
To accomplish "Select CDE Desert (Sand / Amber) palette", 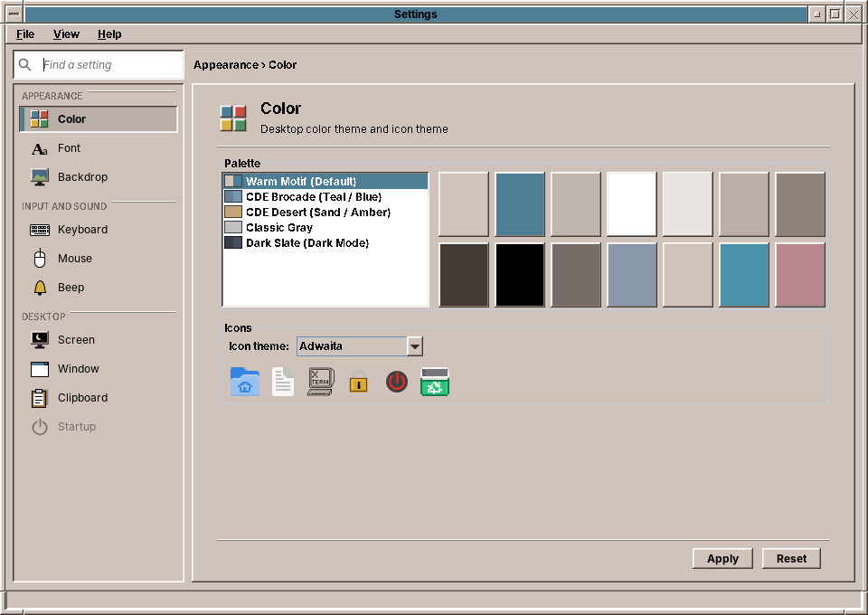I will click(x=325, y=212).
